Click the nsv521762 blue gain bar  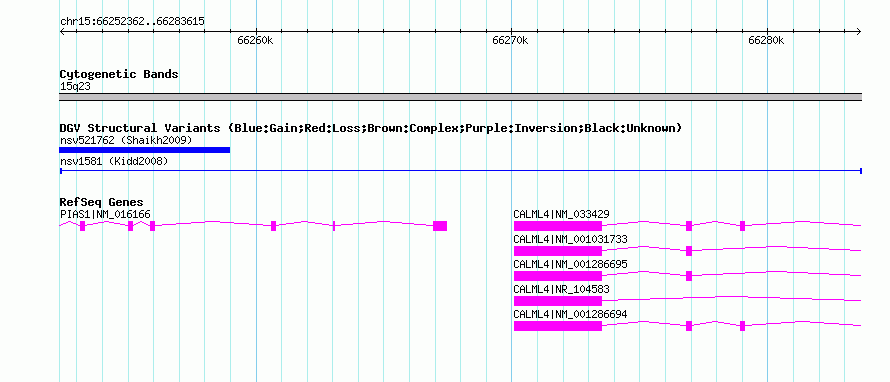[x=145, y=150]
